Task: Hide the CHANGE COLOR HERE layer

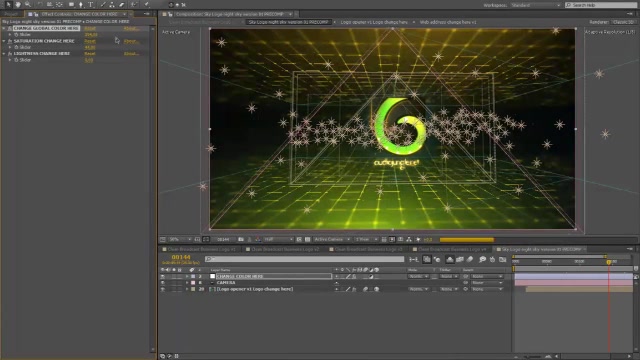Action: (163, 276)
